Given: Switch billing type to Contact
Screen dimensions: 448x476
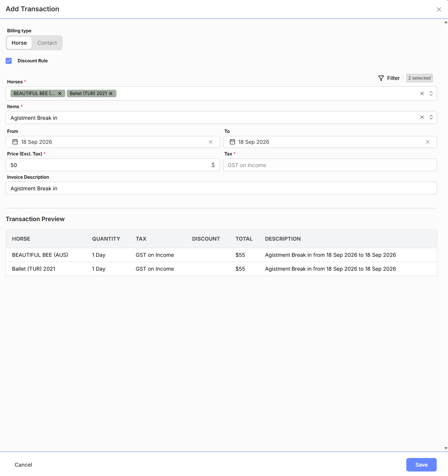Looking at the screenshot, I should [47, 43].
